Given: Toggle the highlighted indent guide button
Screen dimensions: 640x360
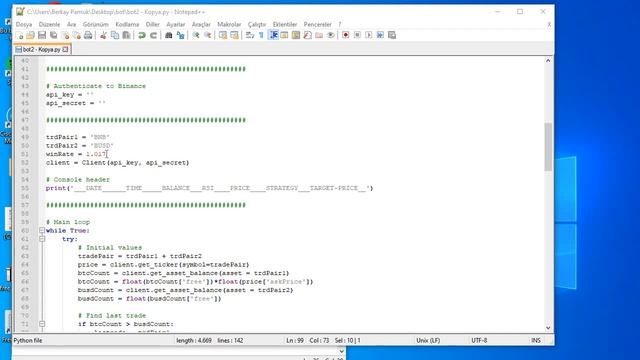Looking at the screenshot, I should (x=273, y=36).
